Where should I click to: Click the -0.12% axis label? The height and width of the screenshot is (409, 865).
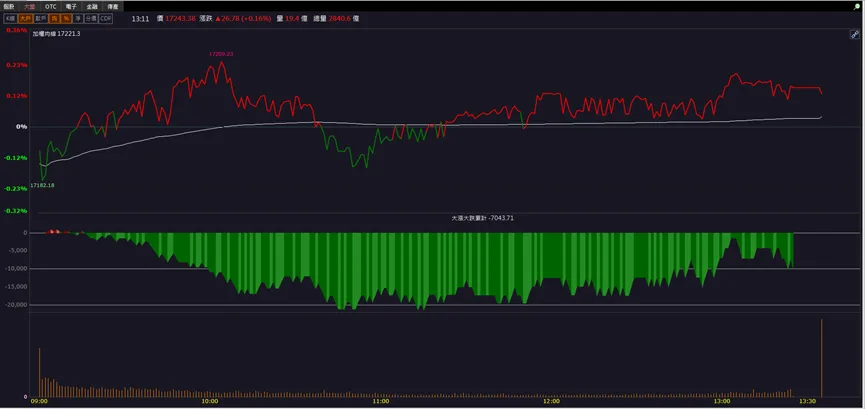pos(16,158)
